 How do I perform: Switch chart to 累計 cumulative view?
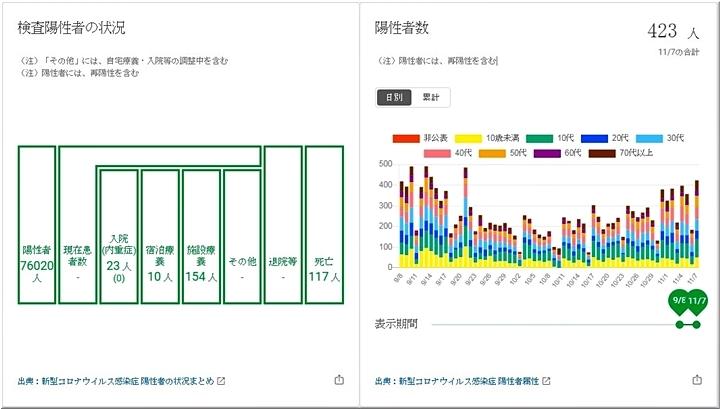click(x=434, y=97)
